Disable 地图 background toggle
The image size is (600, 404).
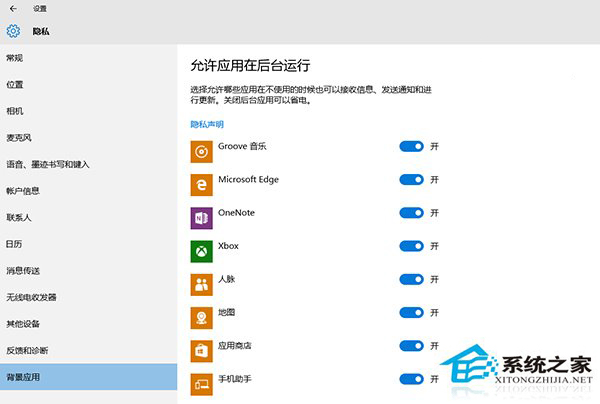pyautogui.click(x=411, y=313)
